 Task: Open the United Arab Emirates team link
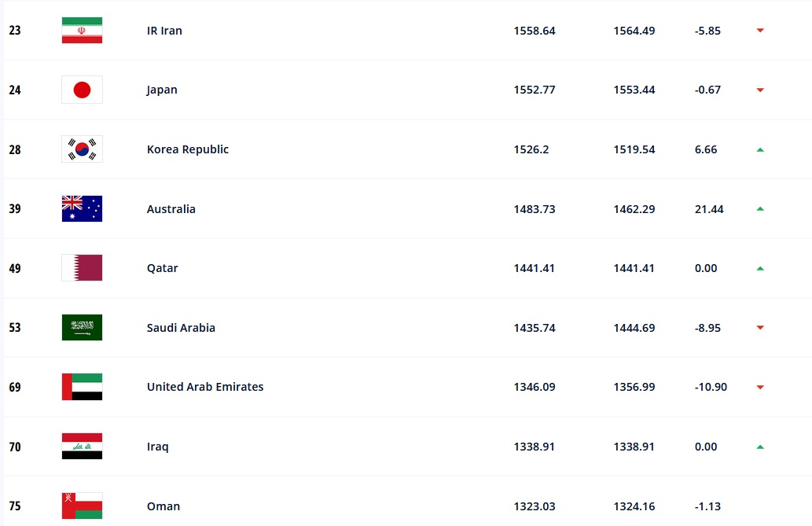205,387
